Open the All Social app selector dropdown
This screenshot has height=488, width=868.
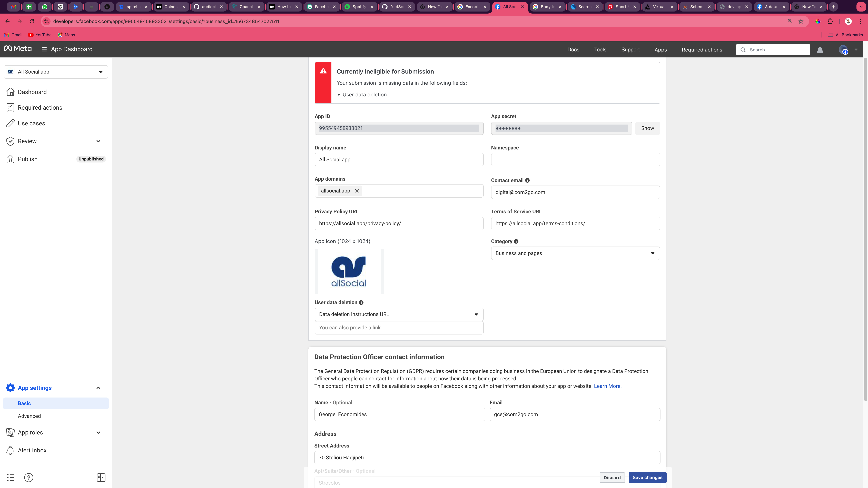[56, 72]
